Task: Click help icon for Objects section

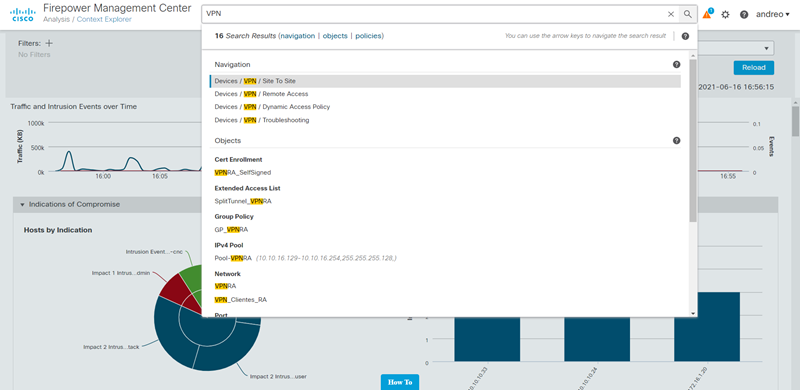Action: pos(677,140)
